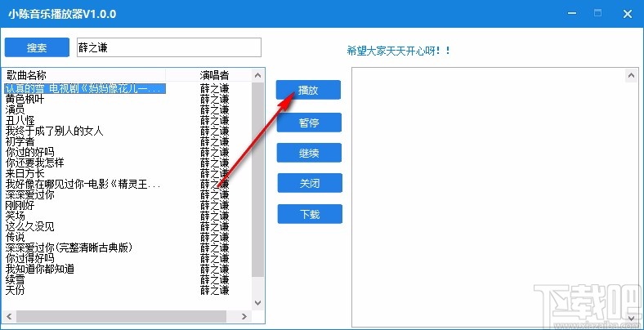This screenshot has width=644, height=330.
Task: Minimize the 小陈音乐播放器 window
Action: pos(572,14)
